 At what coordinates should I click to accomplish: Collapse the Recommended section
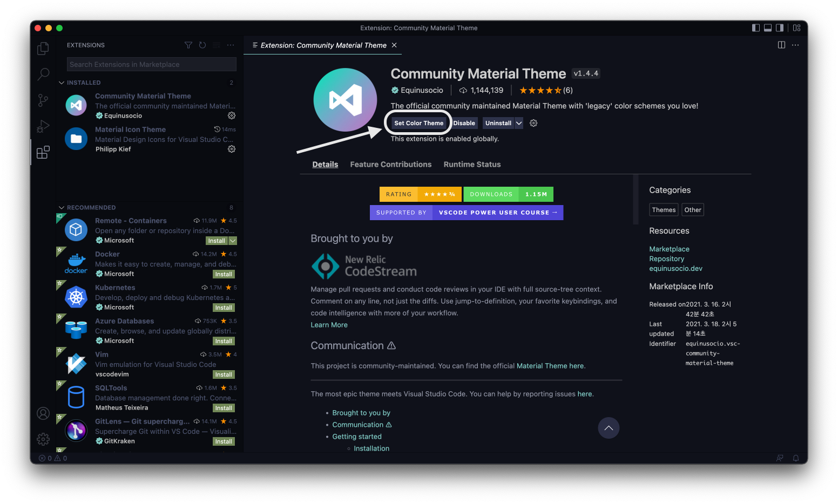62,208
